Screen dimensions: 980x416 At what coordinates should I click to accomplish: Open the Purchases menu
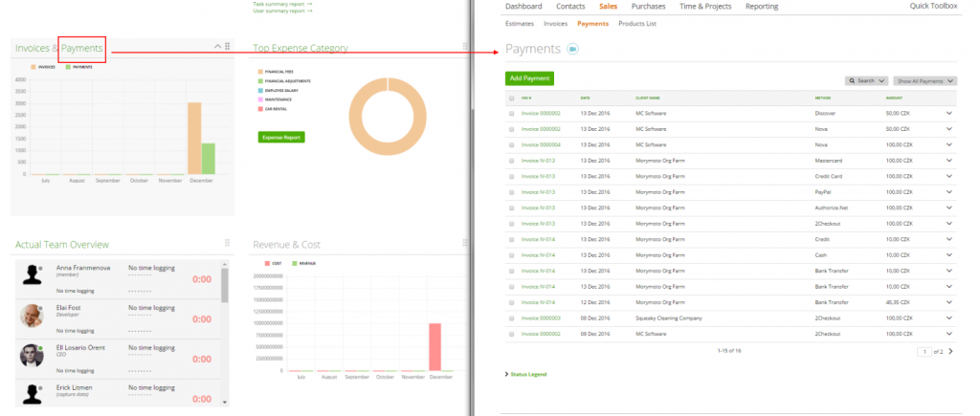click(648, 7)
